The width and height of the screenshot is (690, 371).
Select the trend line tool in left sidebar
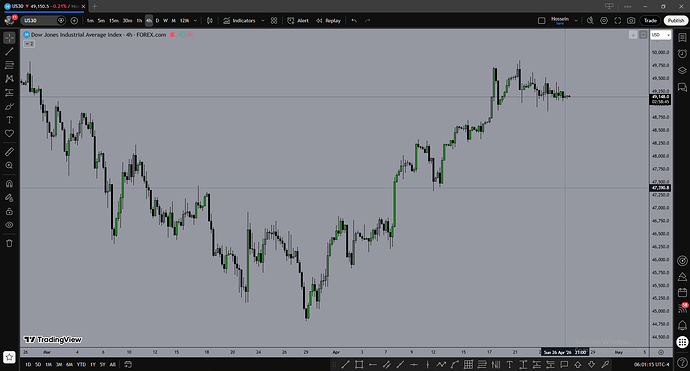(9, 51)
